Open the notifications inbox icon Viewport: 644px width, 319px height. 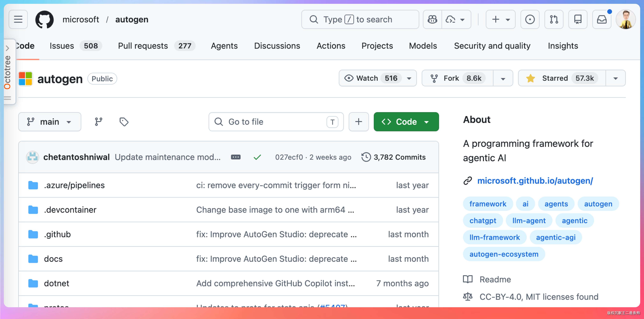(x=602, y=19)
